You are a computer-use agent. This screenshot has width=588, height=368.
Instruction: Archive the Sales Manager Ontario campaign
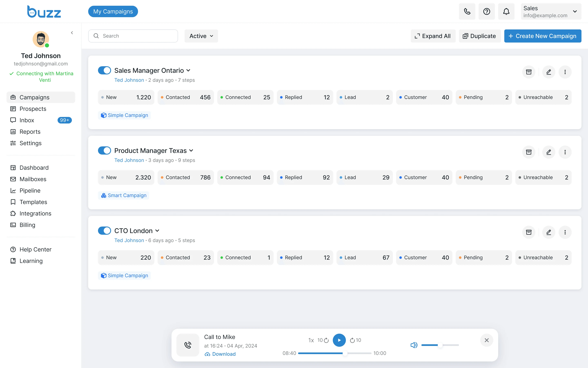(529, 72)
